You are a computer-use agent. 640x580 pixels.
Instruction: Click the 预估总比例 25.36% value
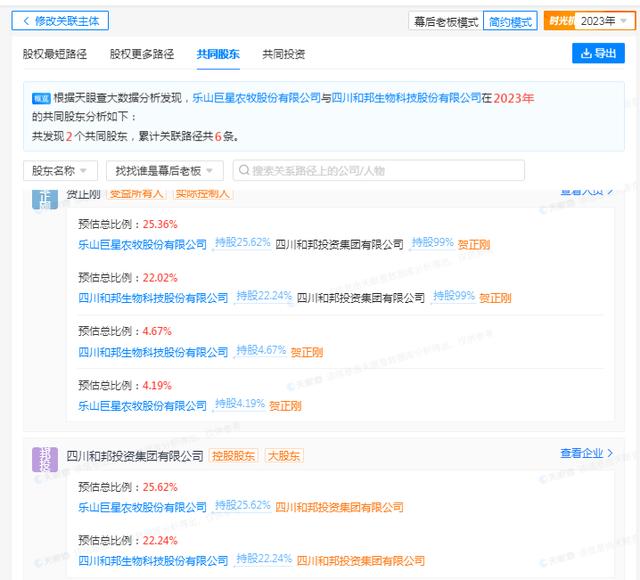(160, 224)
